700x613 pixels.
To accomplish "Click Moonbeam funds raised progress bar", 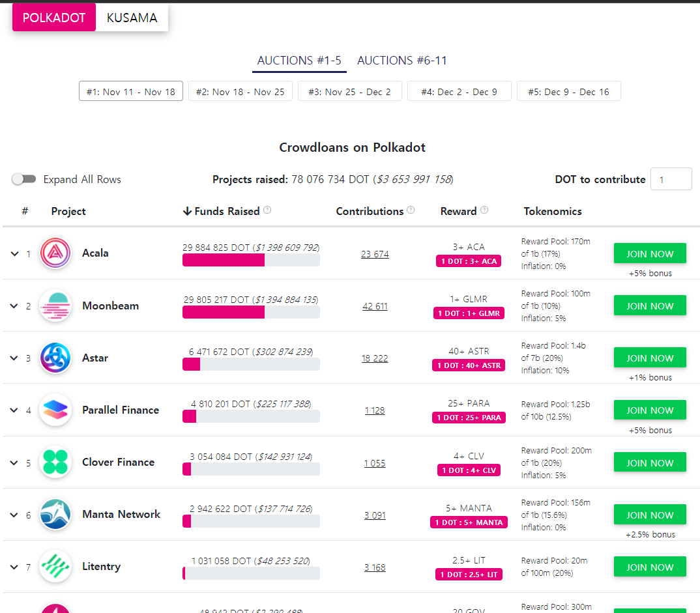I will (251, 312).
